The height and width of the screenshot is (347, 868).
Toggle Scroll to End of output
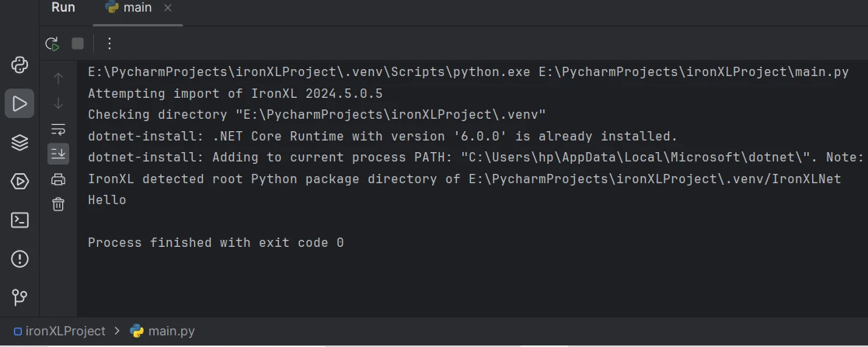[58, 154]
